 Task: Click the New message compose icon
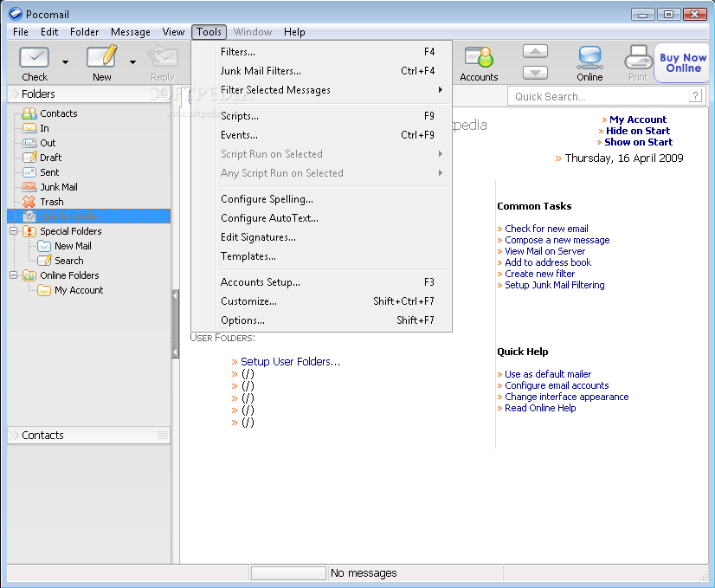point(102,57)
